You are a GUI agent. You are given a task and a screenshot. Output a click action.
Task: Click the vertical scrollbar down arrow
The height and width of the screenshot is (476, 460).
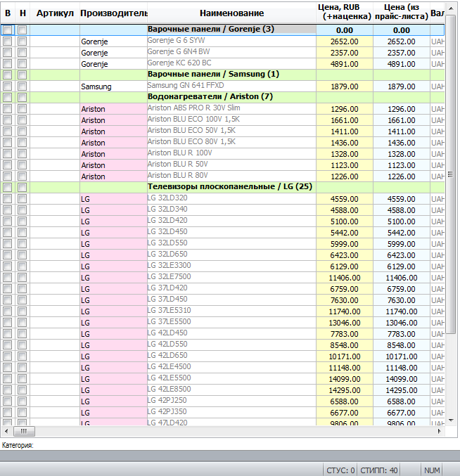(451, 420)
